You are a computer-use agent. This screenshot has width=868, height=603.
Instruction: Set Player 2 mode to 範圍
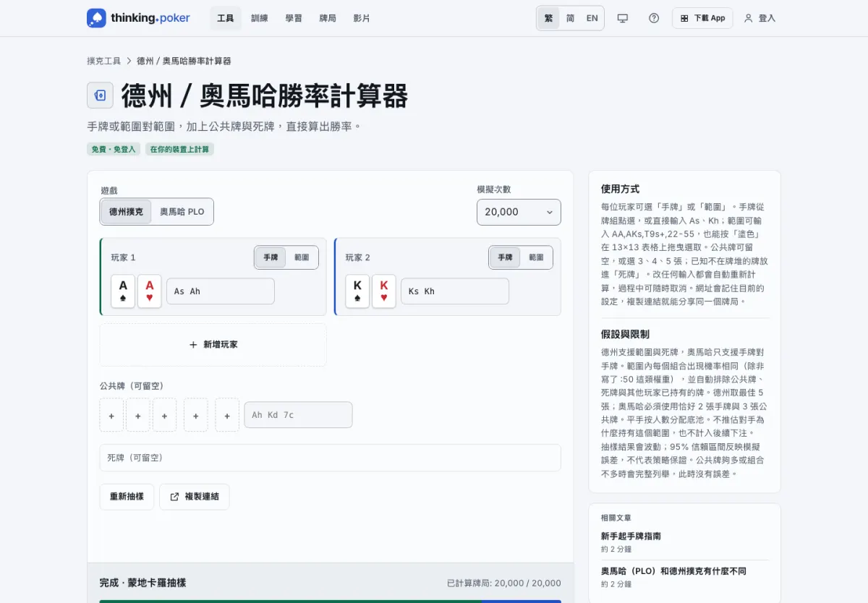[x=536, y=257]
